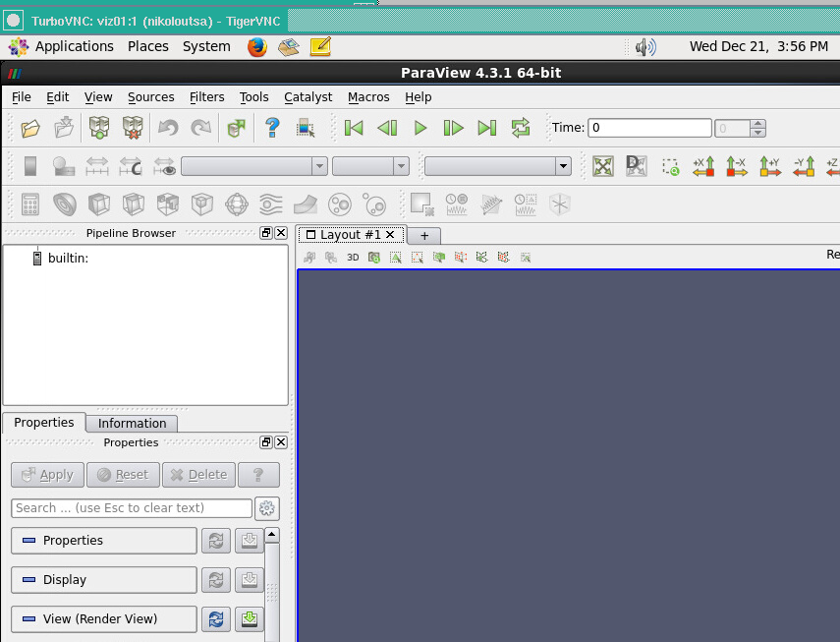Toggle advanced properties gear button
Image resolution: width=840 pixels, height=642 pixels.
[266, 508]
